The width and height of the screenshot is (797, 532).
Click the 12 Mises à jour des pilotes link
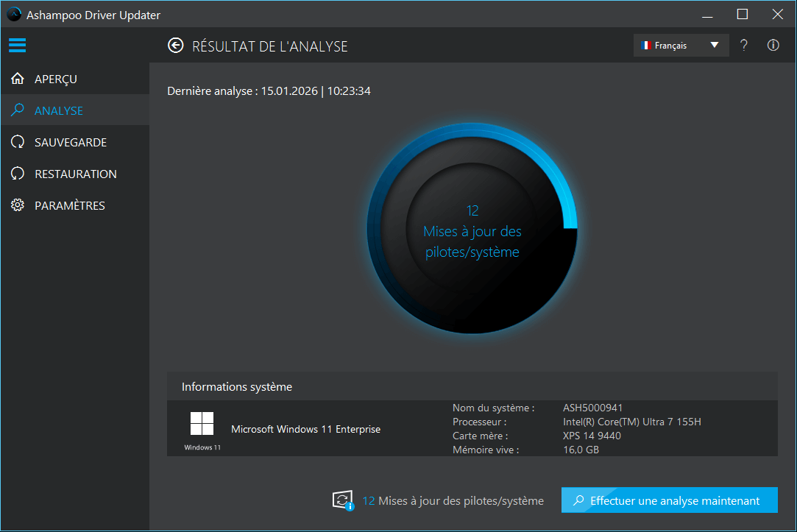click(453, 500)
